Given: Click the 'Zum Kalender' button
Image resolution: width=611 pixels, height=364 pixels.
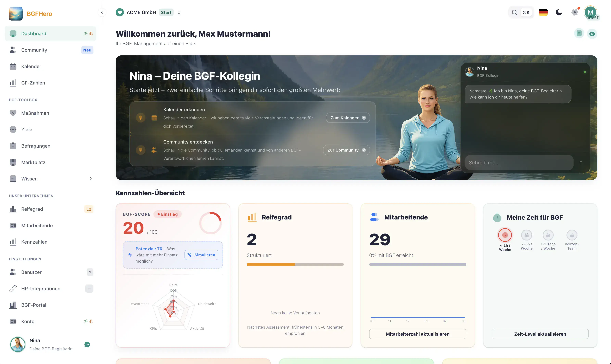Looking at the screenshot, I should point(348,118).
